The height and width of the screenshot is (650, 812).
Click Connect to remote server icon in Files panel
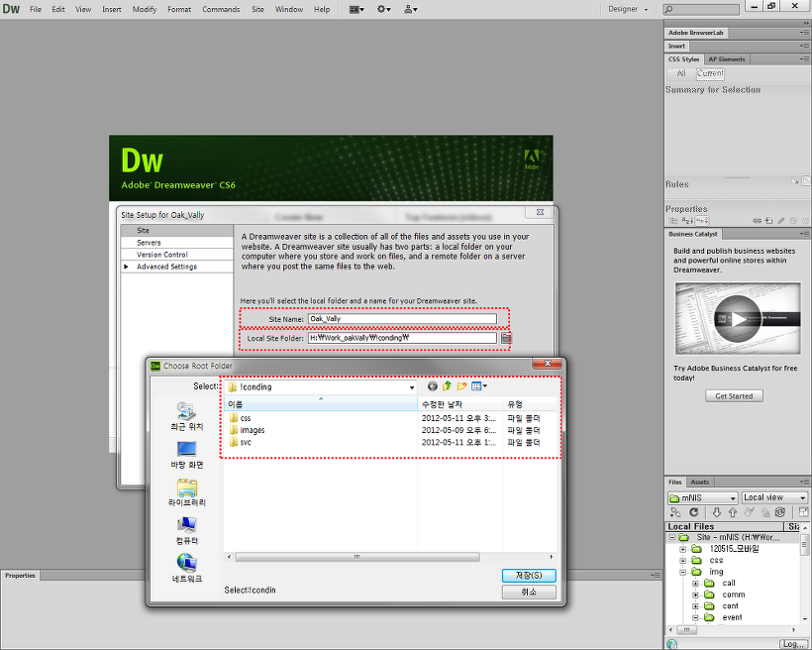tap(675, 512)
